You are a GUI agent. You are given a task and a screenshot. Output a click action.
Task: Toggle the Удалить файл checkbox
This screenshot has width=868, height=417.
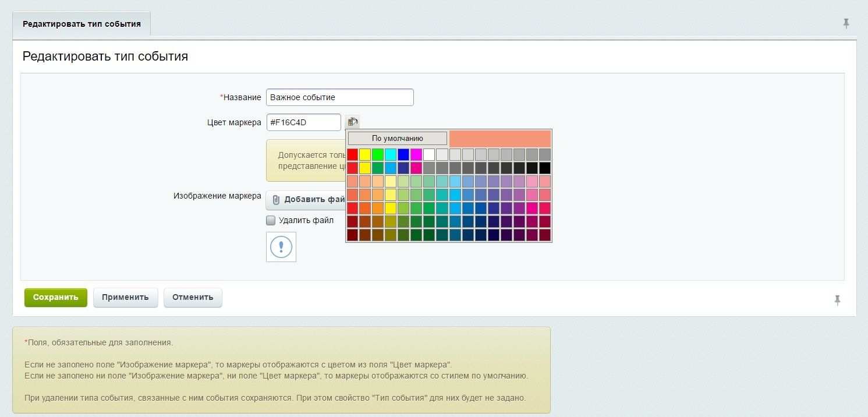point(271,220)
